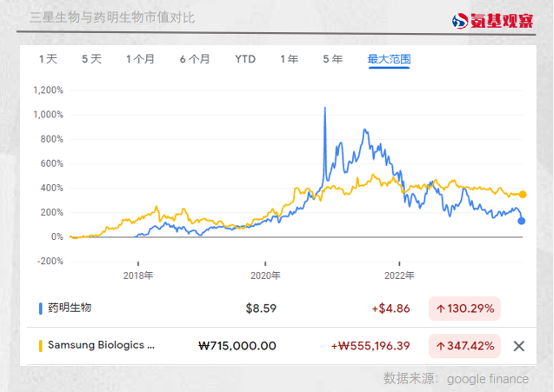Viewport: 554px width, 392px height.
Task: Click the red logo at top right
Action: [493, 21]
